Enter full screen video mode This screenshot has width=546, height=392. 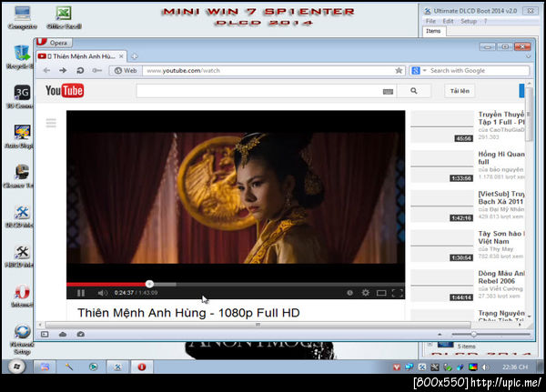(398, 293)
